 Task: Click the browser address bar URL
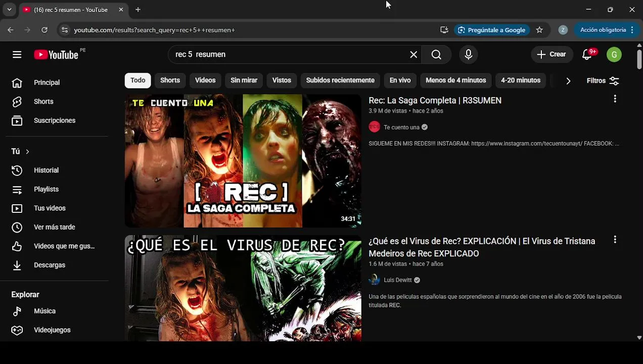(154, 30)
